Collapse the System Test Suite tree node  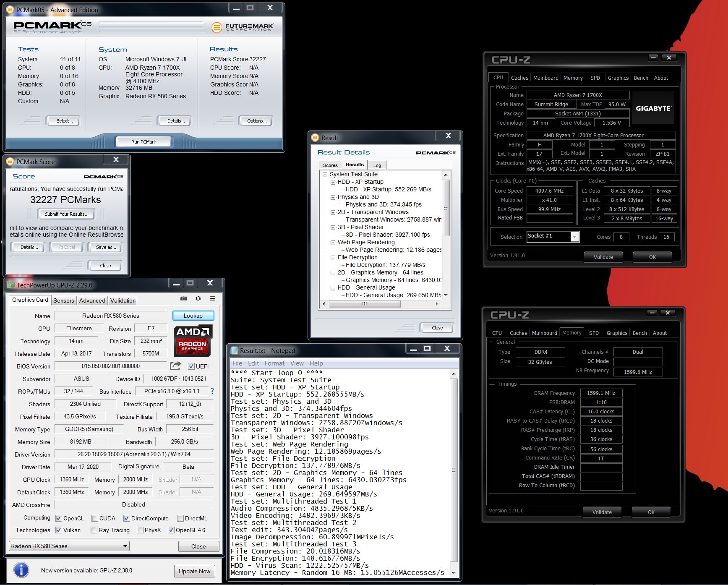pos(325,175)
